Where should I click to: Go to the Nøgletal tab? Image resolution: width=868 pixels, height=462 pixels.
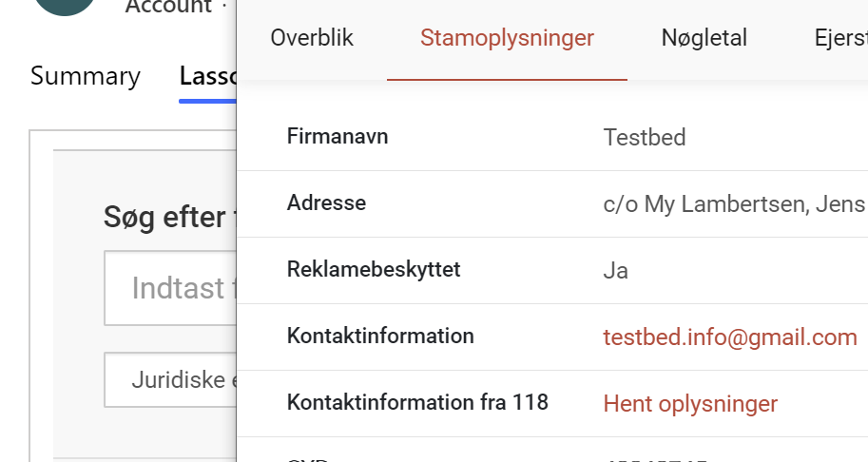pos(704,38)
